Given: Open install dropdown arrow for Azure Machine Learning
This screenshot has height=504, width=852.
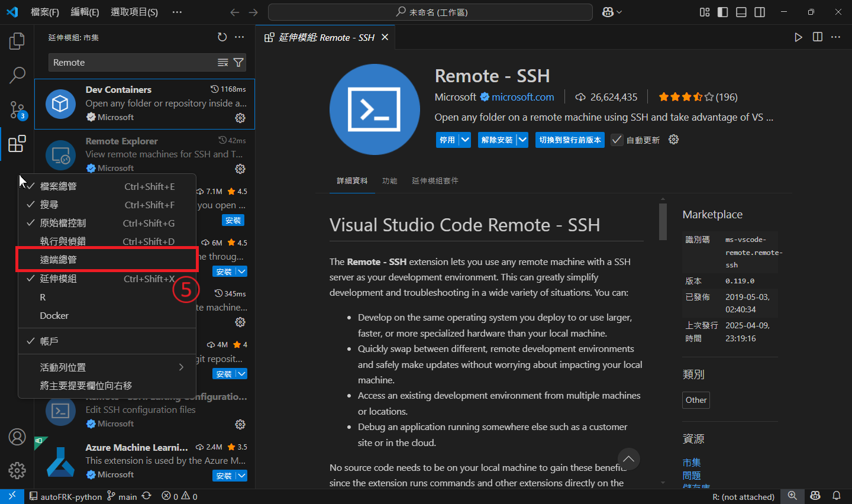Looking at the screenshot, I should point(241,476).
